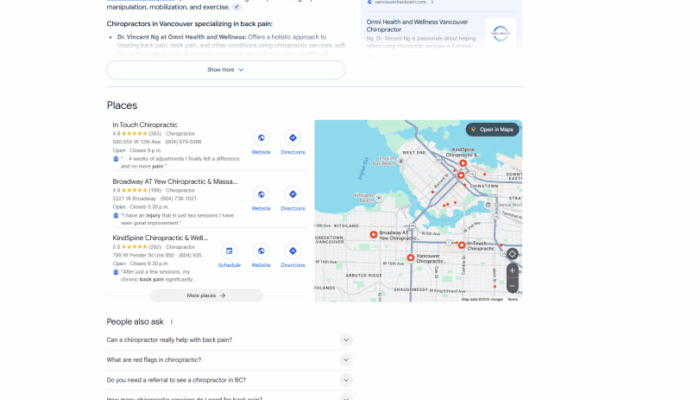Get directions to Broadway AT Yew Chiropractic
700x400 pixels.
click(293, 194)
